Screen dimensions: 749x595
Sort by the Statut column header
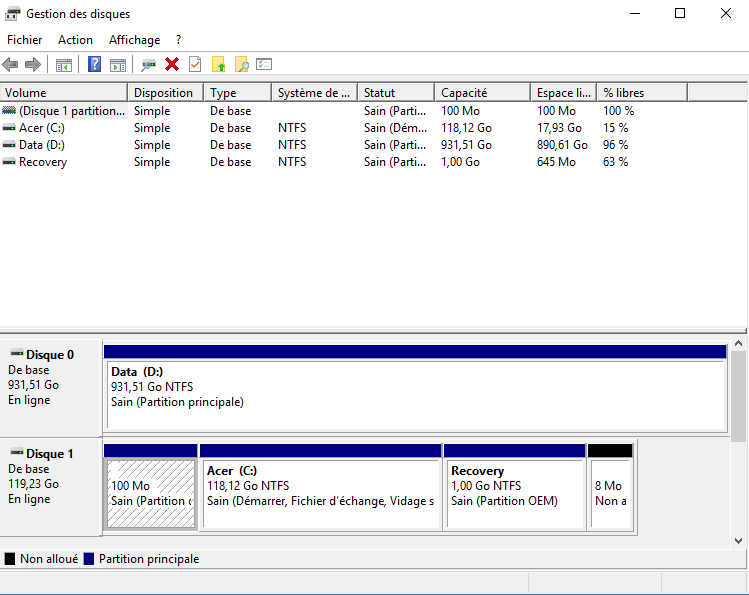396,92
